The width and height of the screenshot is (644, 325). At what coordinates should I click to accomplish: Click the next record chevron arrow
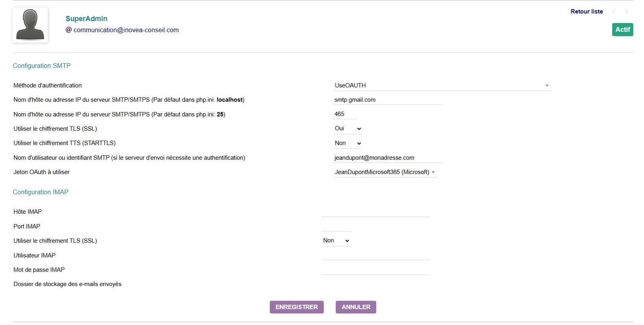627,12
